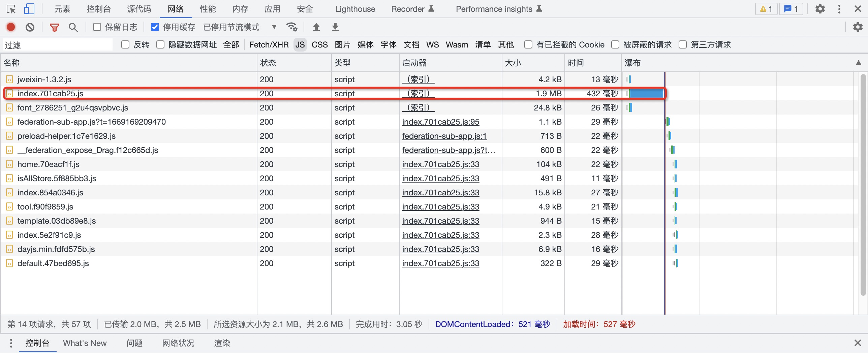Open network search with the magnifier icon
Viewport: 868px width, 353px height.
[73, 27]
